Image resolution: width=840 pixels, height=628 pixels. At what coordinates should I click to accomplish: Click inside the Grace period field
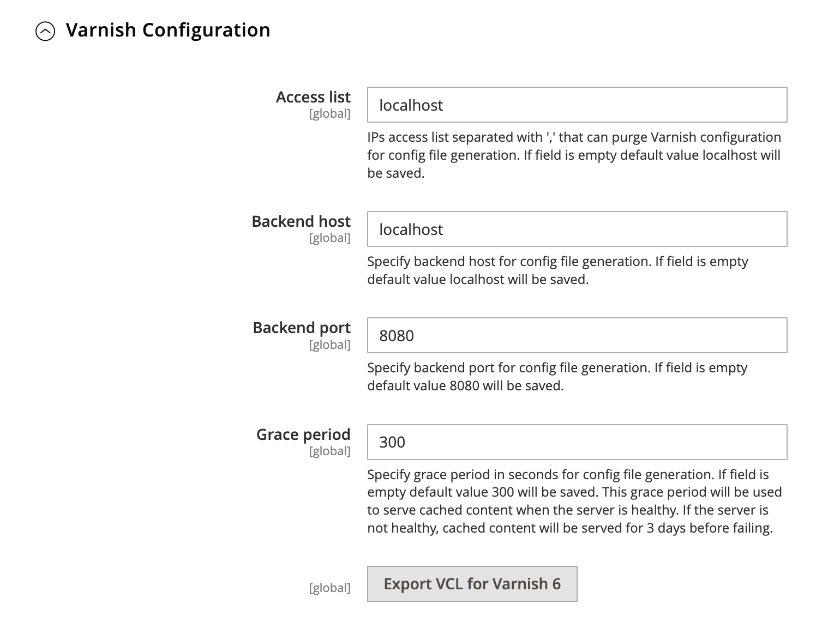[x=577, y=442]
